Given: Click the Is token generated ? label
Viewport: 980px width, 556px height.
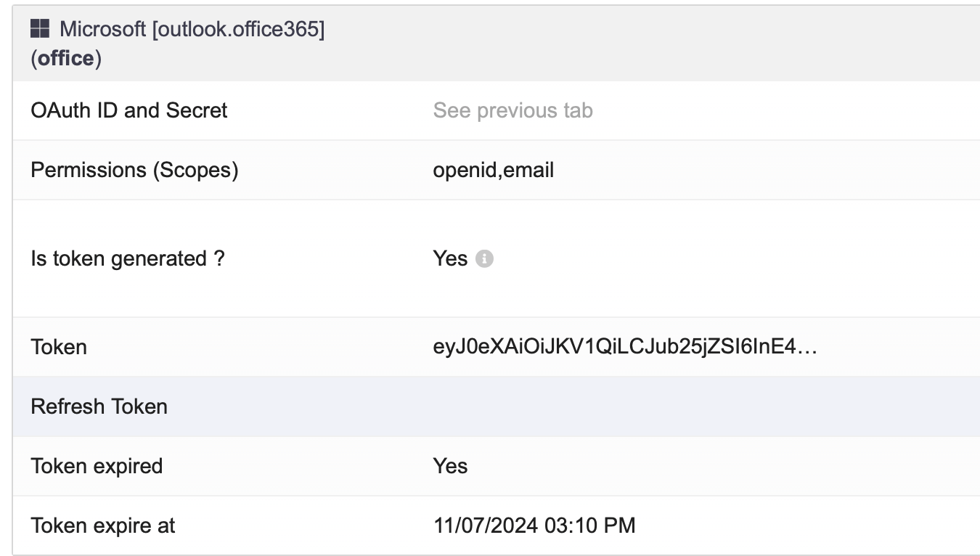Looking at the screenshot, I should coord(128,258).
